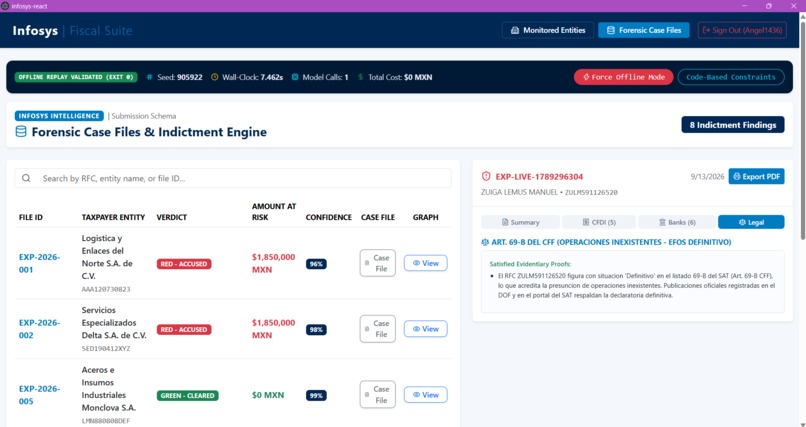Click the 8 Indictment Findings badge
This screenshot has height=427, width=806.
click(733, 125)
